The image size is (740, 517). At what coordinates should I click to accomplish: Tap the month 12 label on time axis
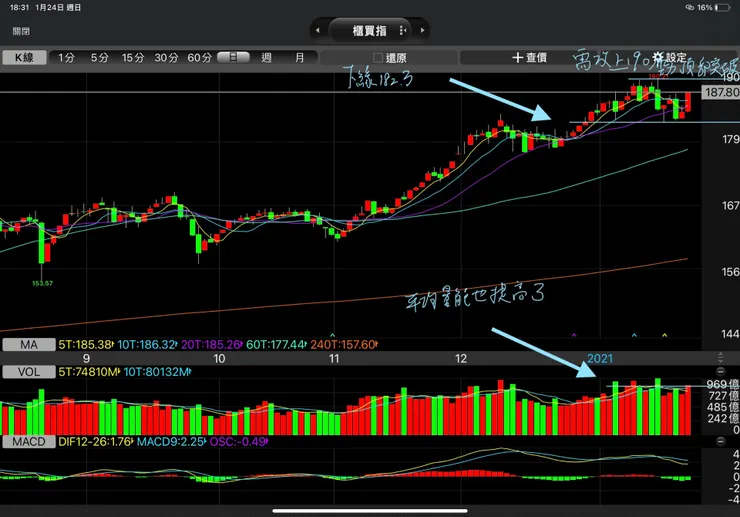pos(461,358)
